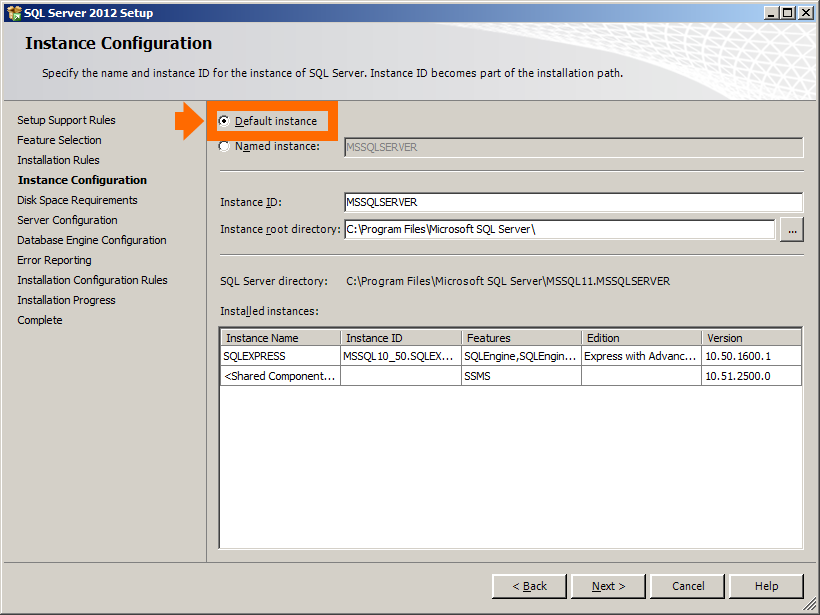Open the instance root directory browse button
The image size is (820, 615).
[791, 229]
